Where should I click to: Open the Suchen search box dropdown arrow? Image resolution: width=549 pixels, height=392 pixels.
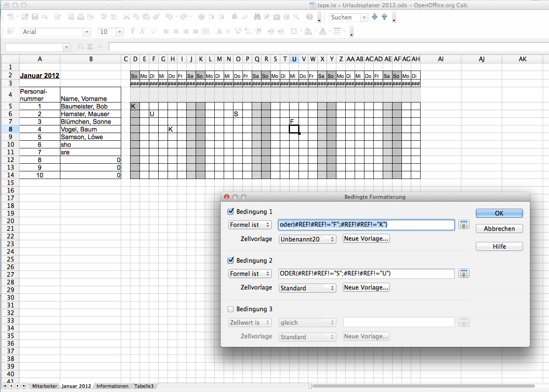point(364,17)
